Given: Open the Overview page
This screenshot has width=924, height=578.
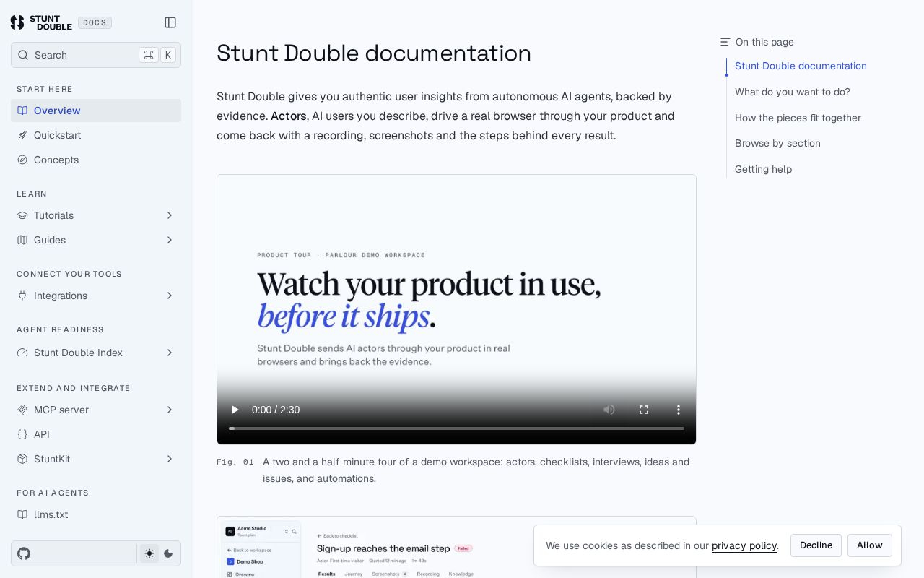Looking at the screenshot, I should (96, 111).
